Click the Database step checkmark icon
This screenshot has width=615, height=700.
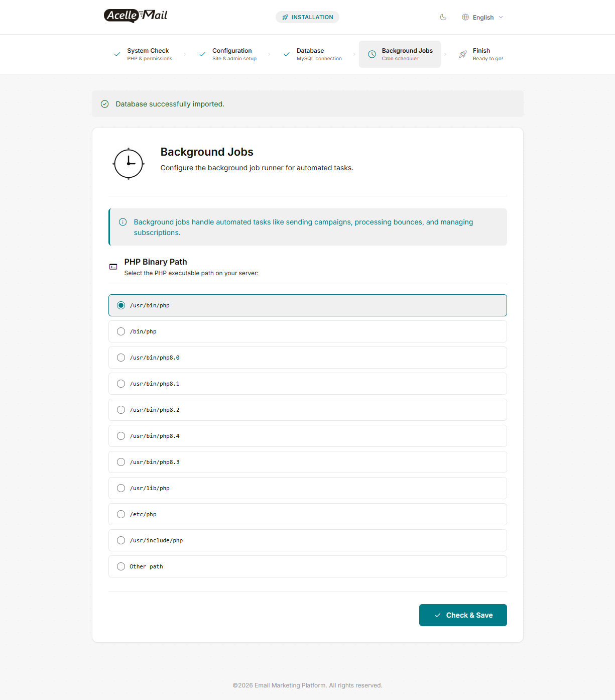[x=287, y=54]
